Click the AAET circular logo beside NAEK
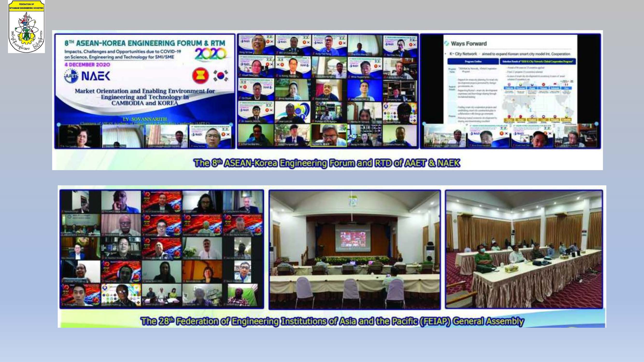This screenshot has width=644, height=362. pos(71,76)
